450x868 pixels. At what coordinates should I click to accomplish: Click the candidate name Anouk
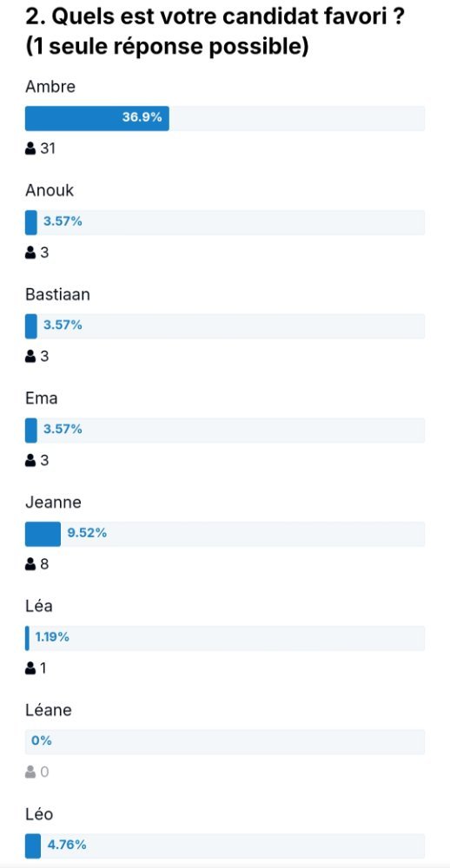50,191
